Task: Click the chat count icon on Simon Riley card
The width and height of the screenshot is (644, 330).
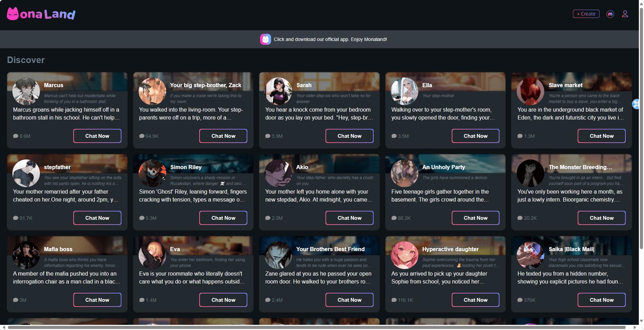Action: pos(142,218)
